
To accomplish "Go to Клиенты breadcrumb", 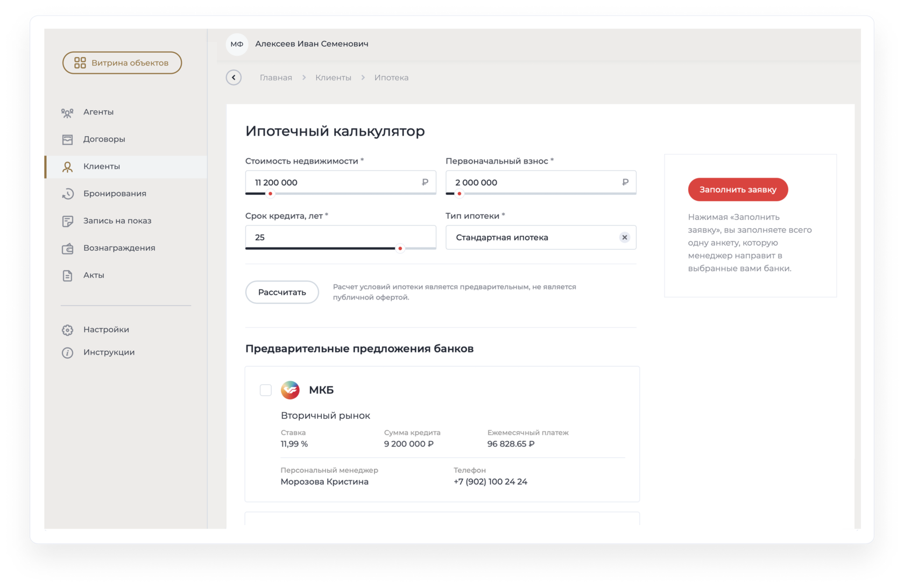I will [x=333, y=77].
